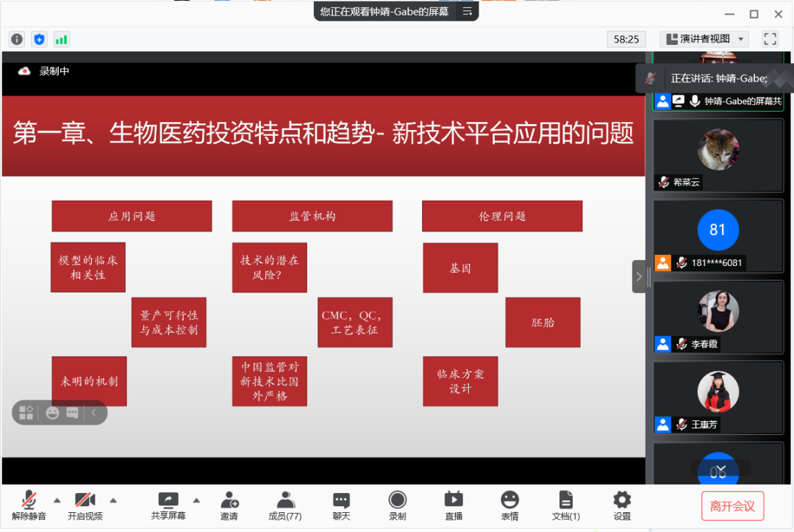Image resolution: width=794 pixels, height=532 pixels.
Task: Click the blue user icon beside 李春霞
Action: pyautogui.click(x=663, y=344)
